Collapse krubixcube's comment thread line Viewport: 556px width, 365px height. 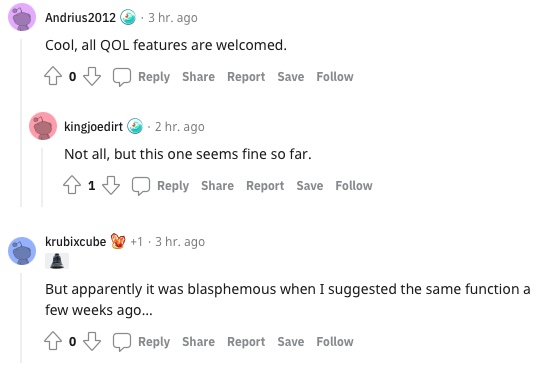coord(21,318)
